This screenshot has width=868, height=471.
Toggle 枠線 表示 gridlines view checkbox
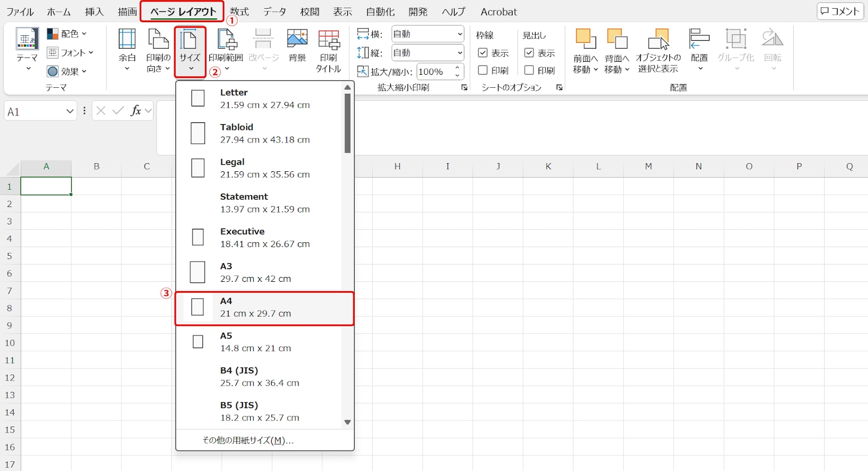[483, 53]
